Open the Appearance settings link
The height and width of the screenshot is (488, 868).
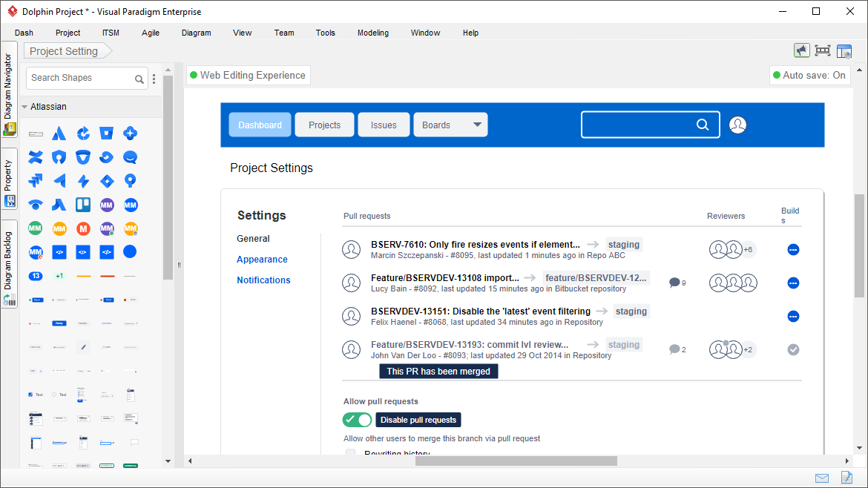click(262, 260)
